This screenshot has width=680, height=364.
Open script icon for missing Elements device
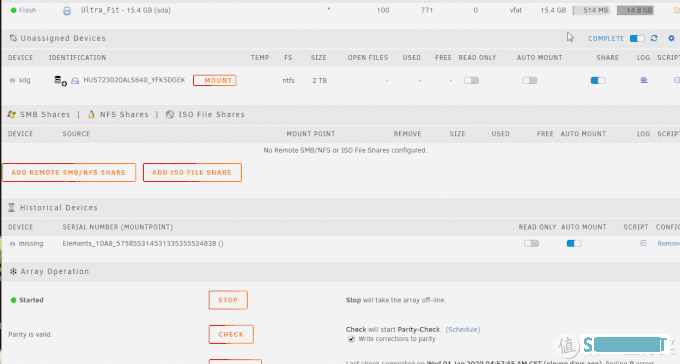coord(644,243)
